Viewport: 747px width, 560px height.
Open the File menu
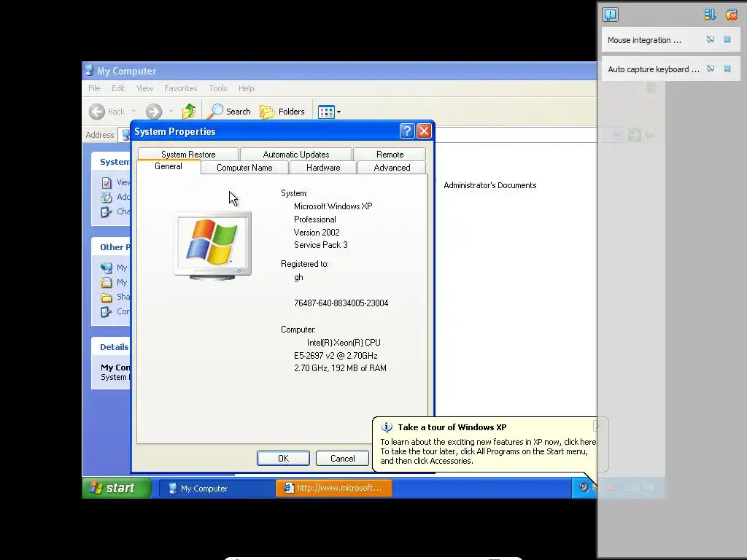(x=94, y=88)
